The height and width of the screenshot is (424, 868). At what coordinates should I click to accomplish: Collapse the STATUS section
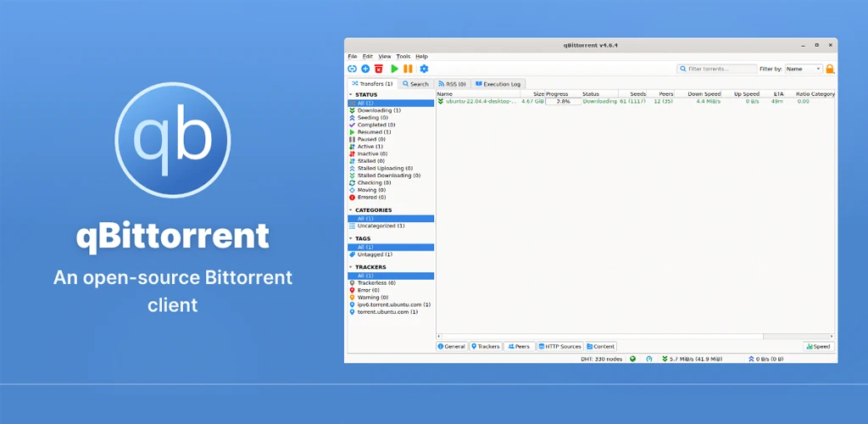click(x=350, y=95)
